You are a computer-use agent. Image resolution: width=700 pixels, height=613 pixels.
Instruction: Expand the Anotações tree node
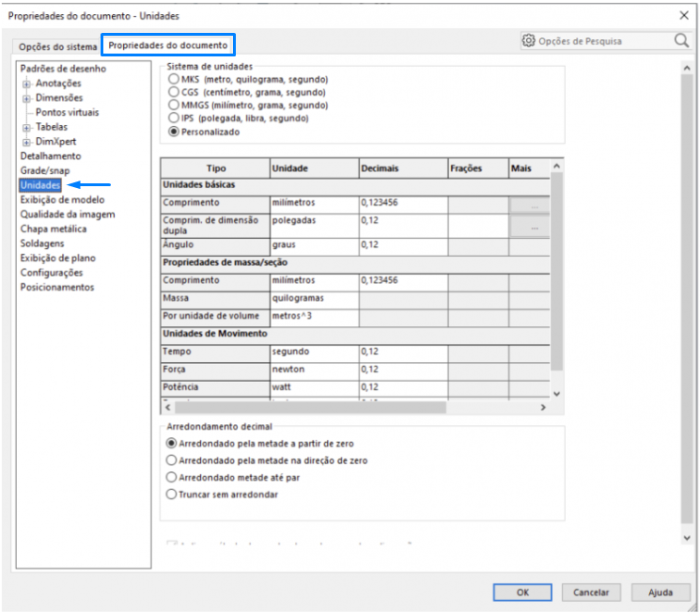click(x=27, y=84)
